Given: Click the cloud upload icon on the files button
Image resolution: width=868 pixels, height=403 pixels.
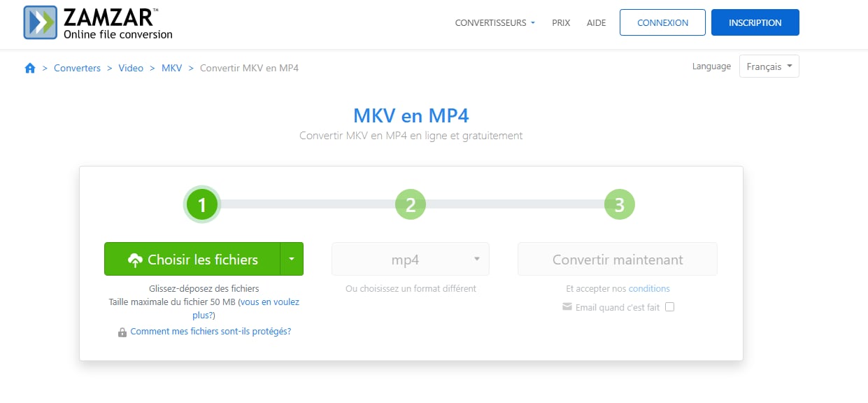Looking at the screenshot, I should (135, 260).
